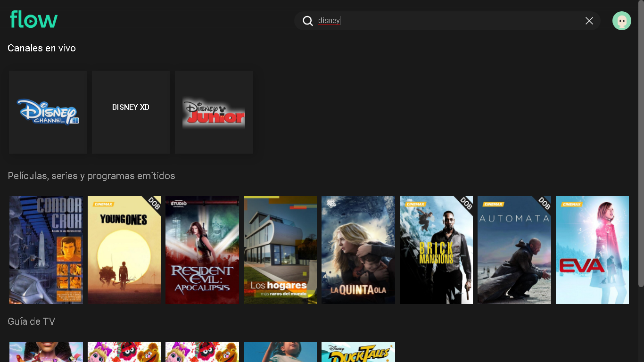Click the vertical page scrollbar

coord(641,160)
